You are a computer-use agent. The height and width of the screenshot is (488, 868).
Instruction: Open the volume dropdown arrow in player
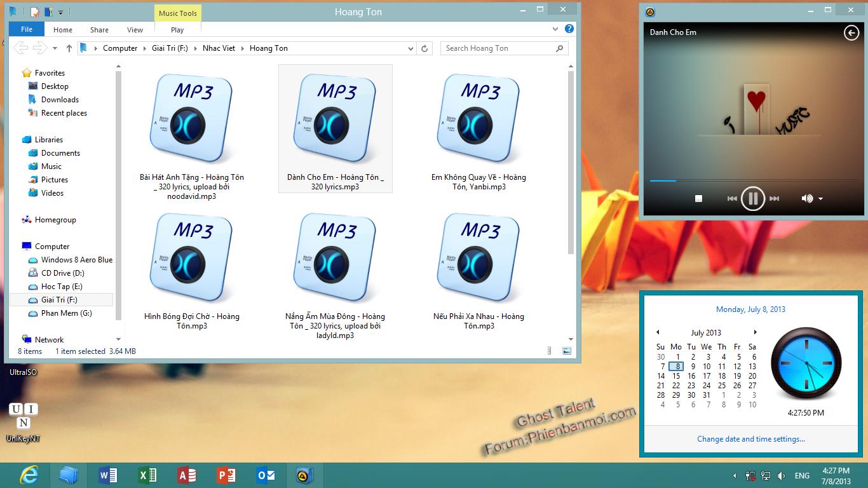[820, 199]
